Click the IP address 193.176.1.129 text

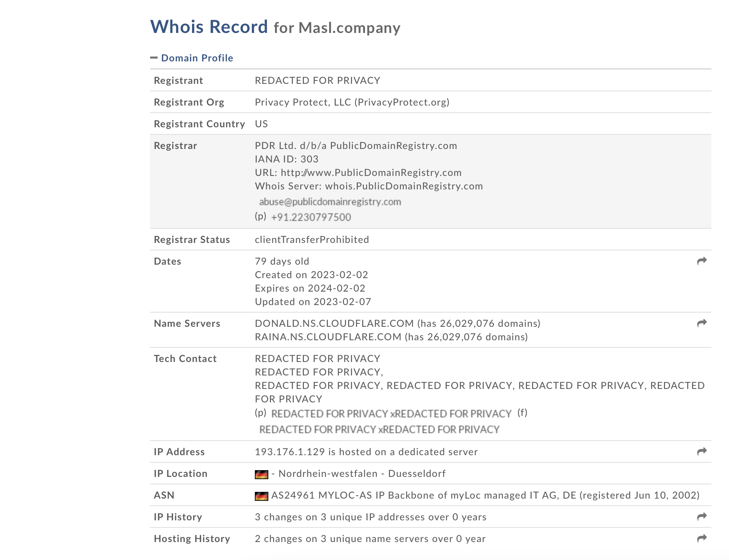(x=290, y=452)
